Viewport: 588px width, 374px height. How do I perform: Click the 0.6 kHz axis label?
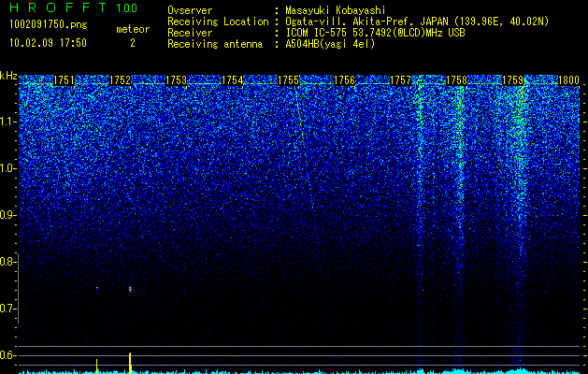7,355
